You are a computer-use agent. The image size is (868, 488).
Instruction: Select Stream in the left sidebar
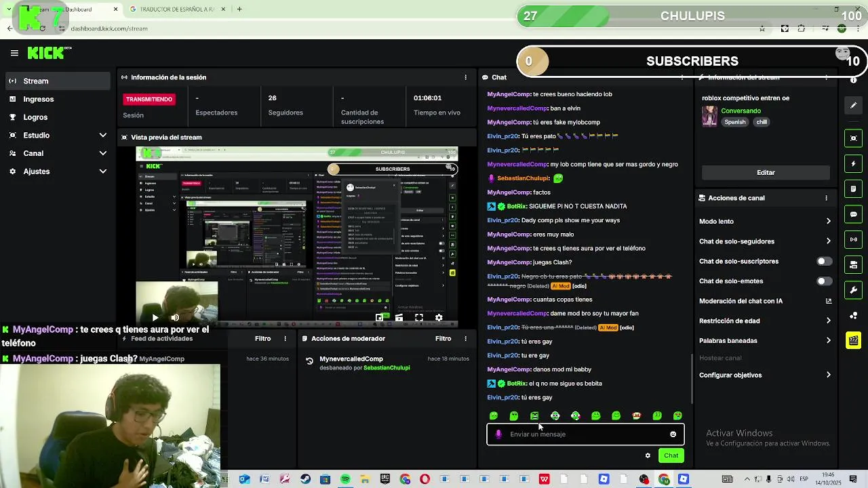tap(58, 81)
